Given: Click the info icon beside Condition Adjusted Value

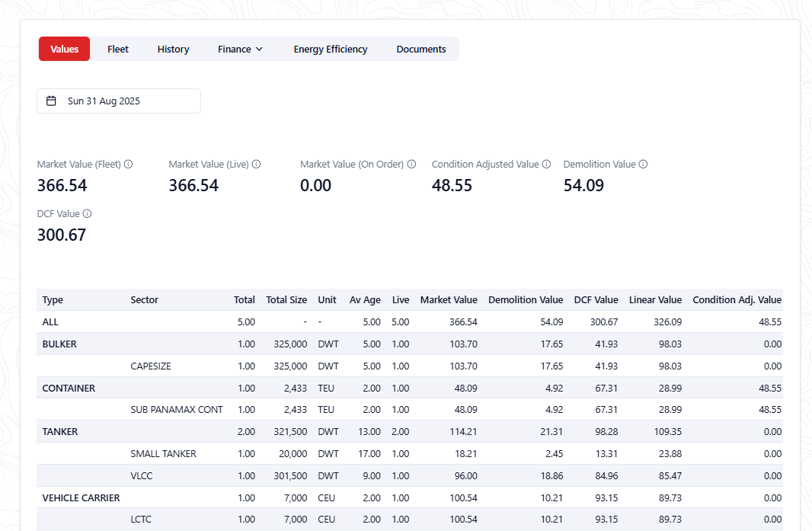Looking at the screenshot, I should coord(546,165).
